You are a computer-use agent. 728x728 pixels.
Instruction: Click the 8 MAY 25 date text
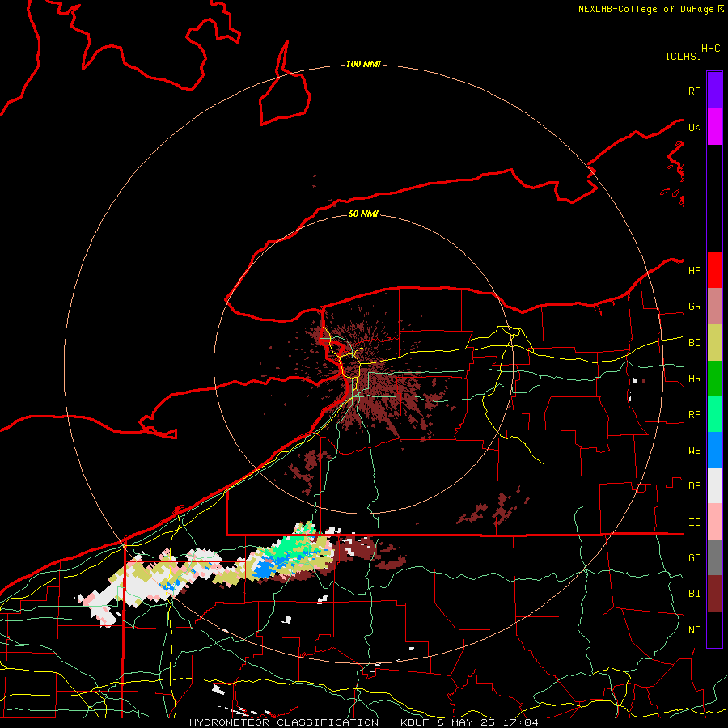tap(466, 722)
